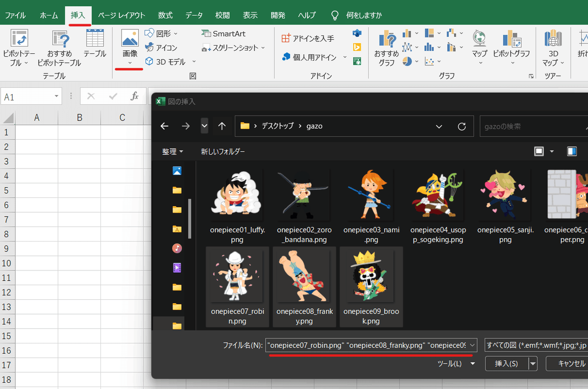588x389 pixels.
Task: Click the Recommended PivotTables (おすすめピボットテーブル) button
Action: pos(59,48)
